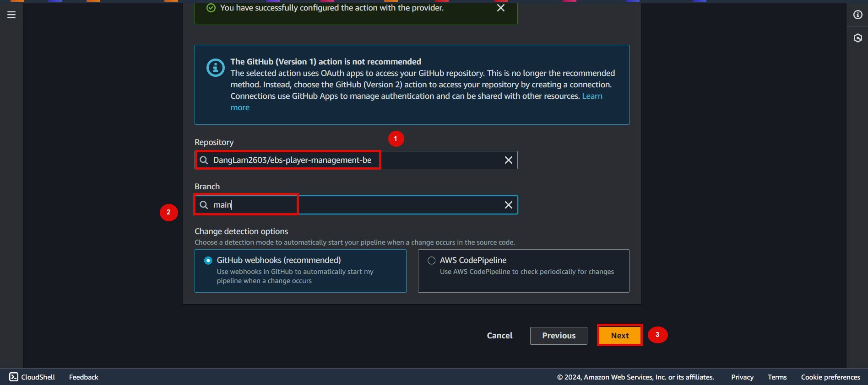
Task: Clear the Repository field
Action: pos(508,160)
